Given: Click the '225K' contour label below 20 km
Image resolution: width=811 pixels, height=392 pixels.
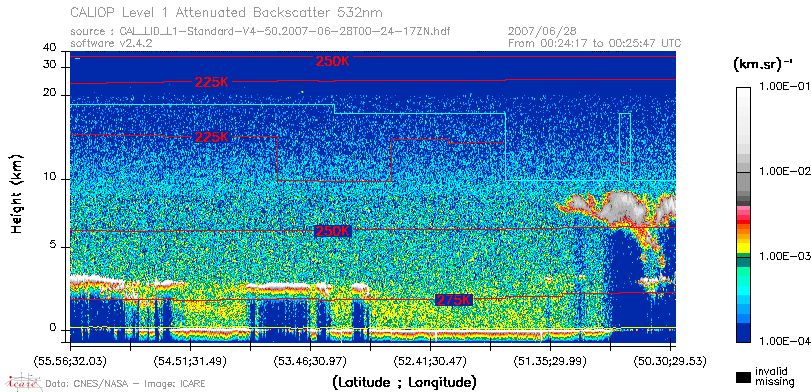Looking at the screenshot, I should (212, 137).
